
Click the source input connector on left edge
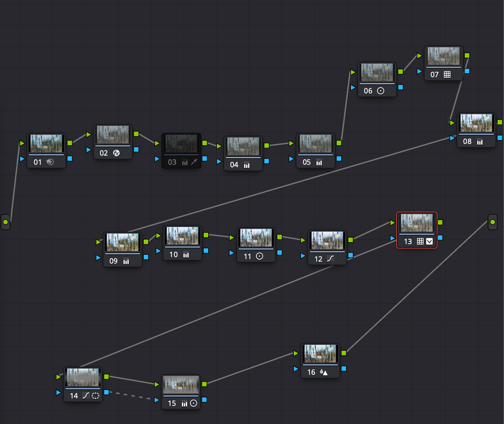pyautogui.click(x=6, y=222)
